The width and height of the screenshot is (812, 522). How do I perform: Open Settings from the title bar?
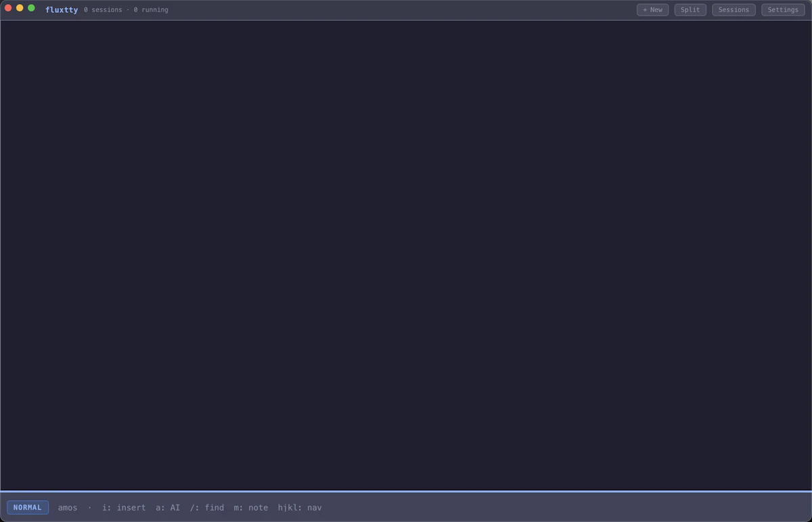click(x=783, y=10)
